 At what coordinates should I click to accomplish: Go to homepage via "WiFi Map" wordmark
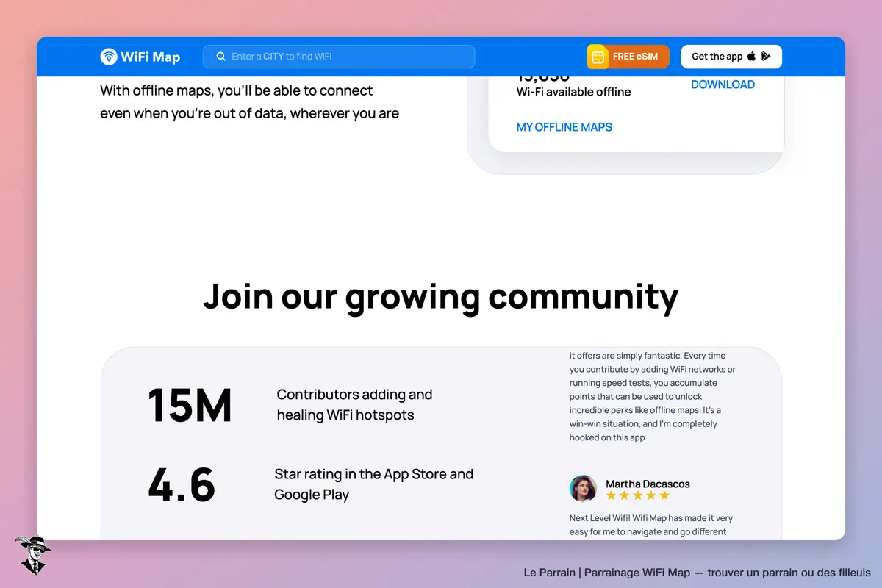click(x=151, y=57)
